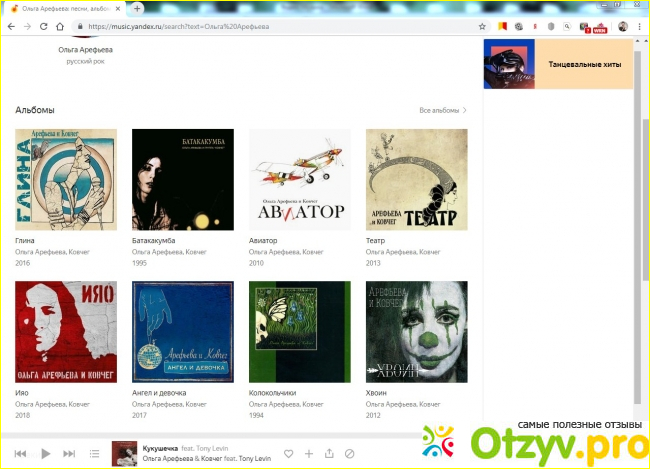Click the Глина album title
The width and height of the screenshot is (650, 469).
[25, 241]
